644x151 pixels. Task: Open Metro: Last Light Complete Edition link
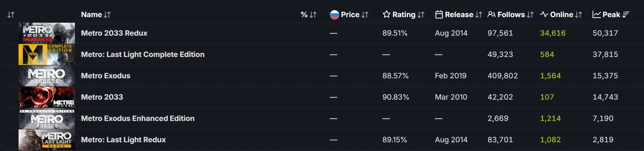(143, 55)
